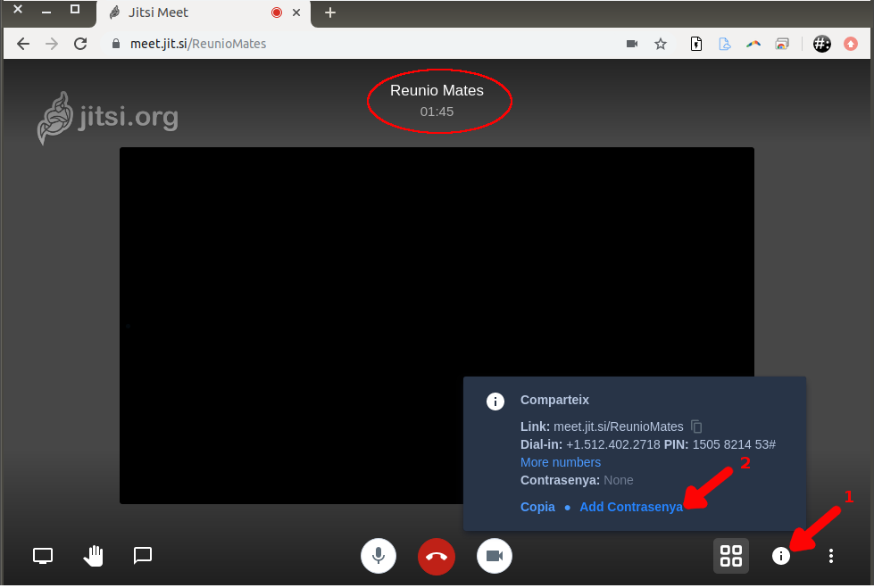Click the Copia link

pos(537,507)
